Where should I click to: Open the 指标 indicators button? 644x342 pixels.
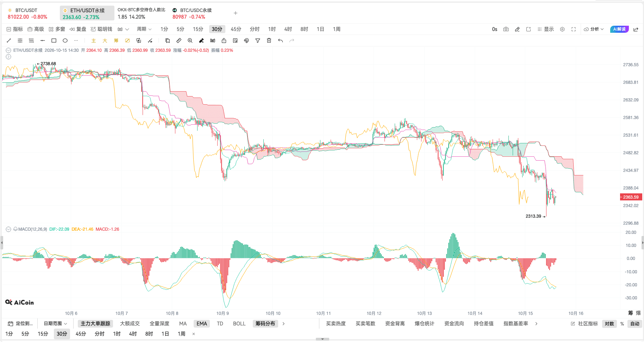pos(15,29)
